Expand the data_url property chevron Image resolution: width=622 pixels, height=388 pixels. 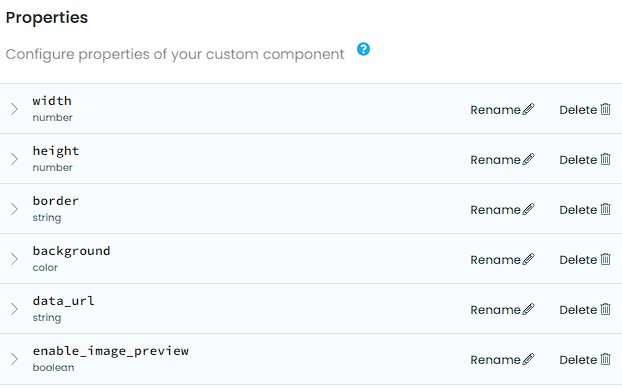14,309
